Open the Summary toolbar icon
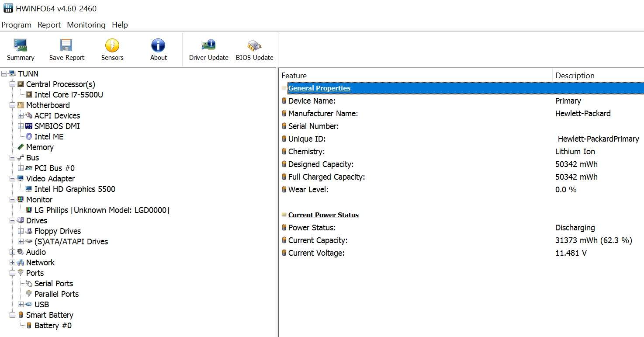The height and width of the screenshot is (337, 644). 21,45
